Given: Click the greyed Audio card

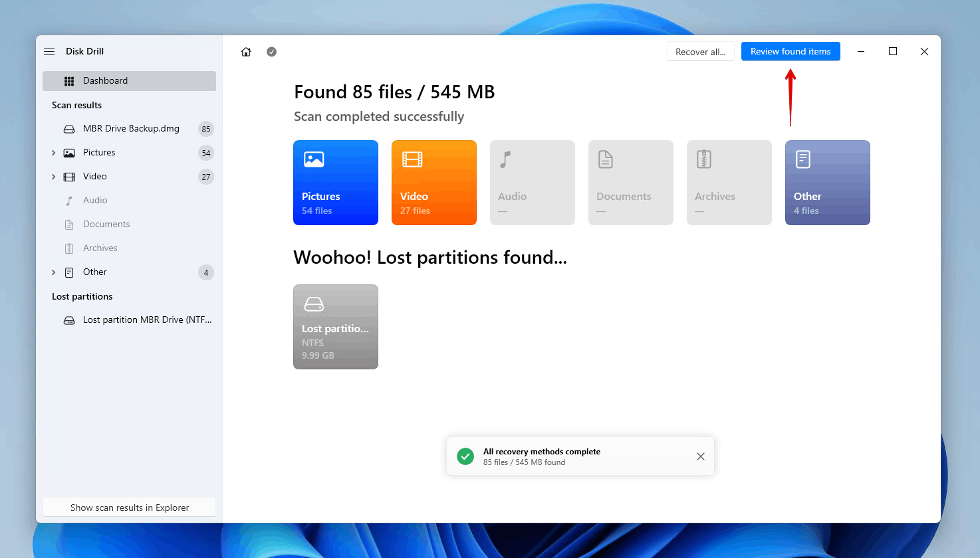Looking at the screenshot, I should (533, 183).
